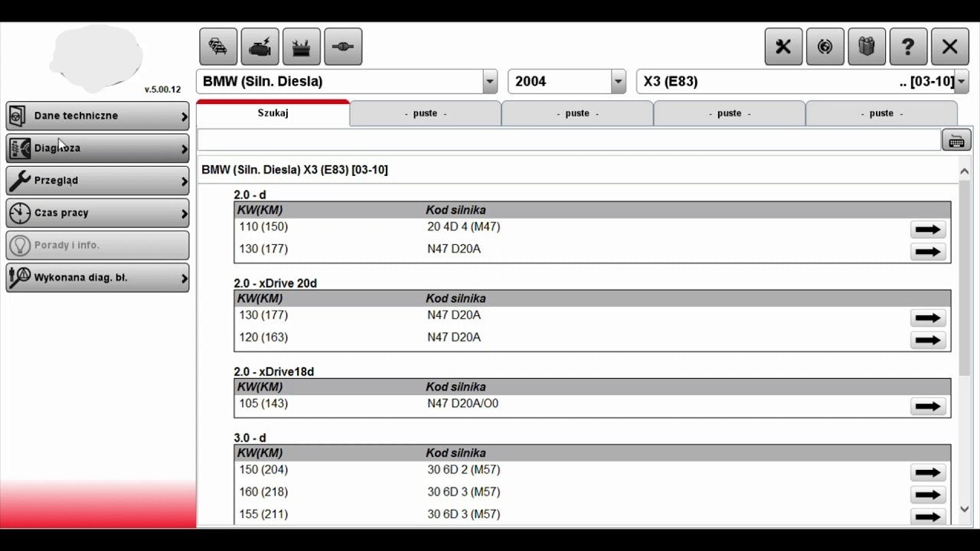Select the third 'puste' tab
Screen dimensions: 980x551
pos(729,113)
